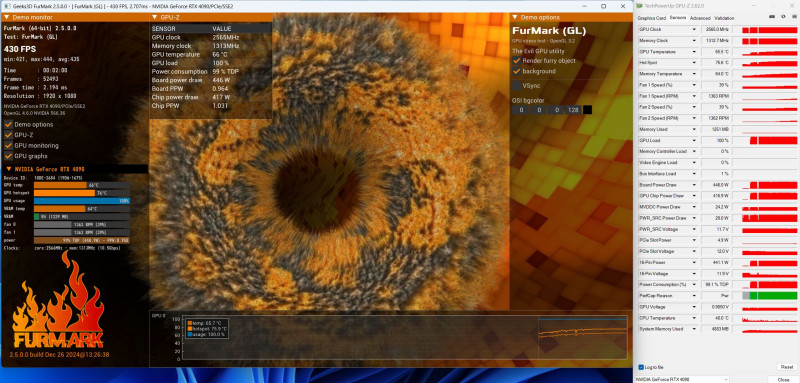Open the NVIDIA GeForce RTX 4090 selector
Image resolution: width=800 pixels, height=383 pixels.
click(x=682, y=379)
